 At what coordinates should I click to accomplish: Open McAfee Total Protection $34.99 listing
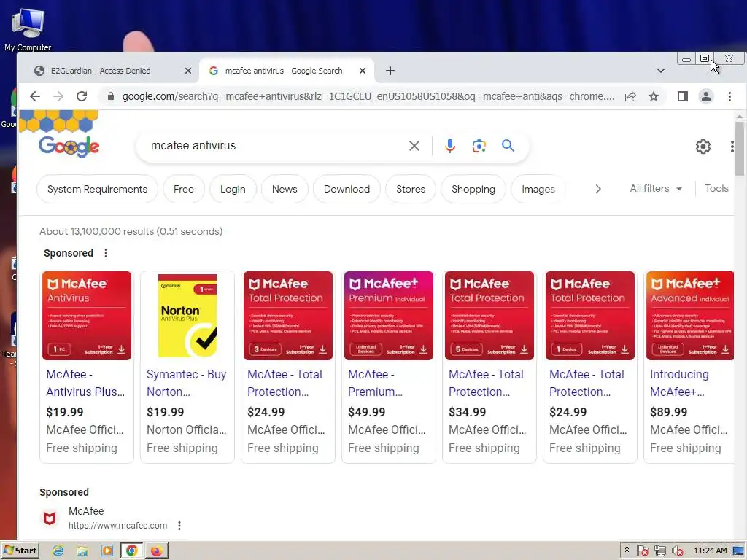click(x=489, y=367)
